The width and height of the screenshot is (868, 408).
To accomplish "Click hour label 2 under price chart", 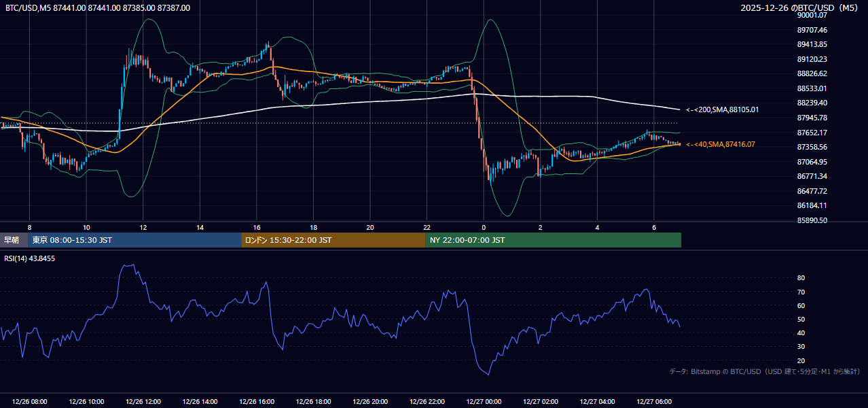I will pyautogui.click(x=540, y=227).
